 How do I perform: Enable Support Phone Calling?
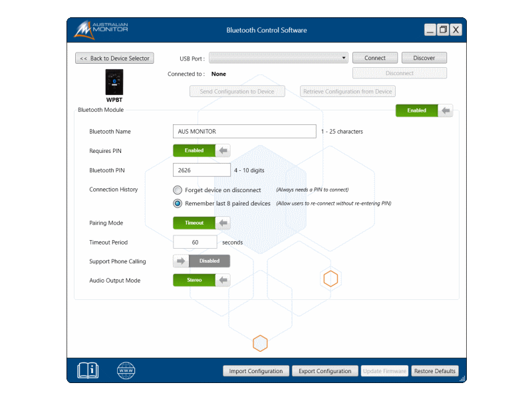tap(201, 261)
